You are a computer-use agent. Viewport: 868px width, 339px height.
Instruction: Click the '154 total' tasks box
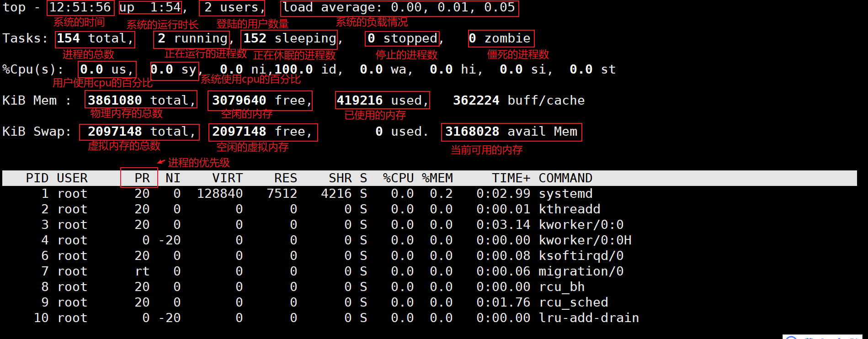click(95, 39)
